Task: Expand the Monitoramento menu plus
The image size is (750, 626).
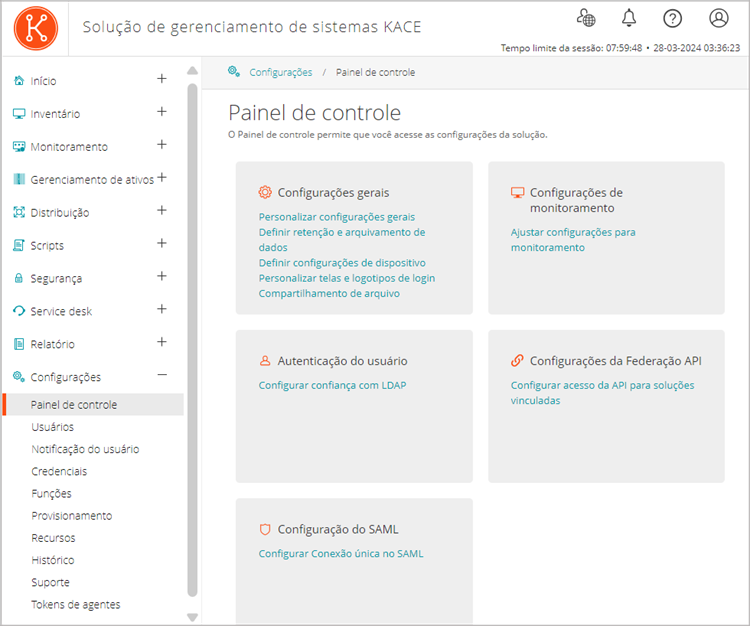Action: 162,145
